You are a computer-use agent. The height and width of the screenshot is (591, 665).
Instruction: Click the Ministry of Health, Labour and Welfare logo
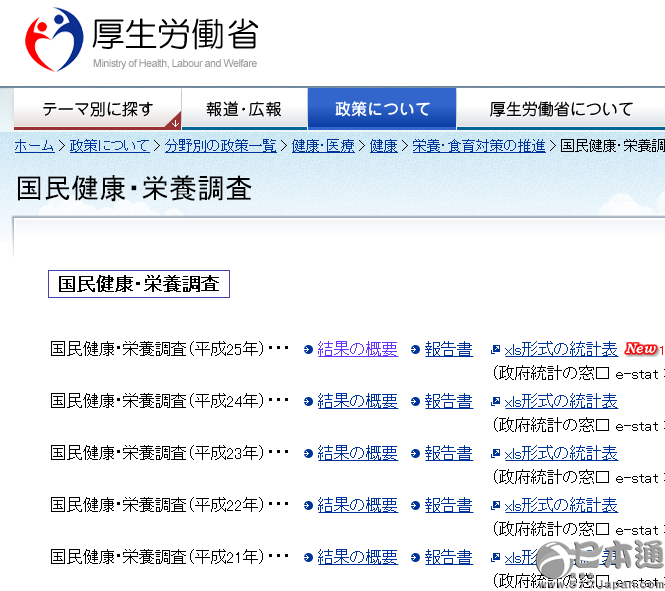pos(141,40)
